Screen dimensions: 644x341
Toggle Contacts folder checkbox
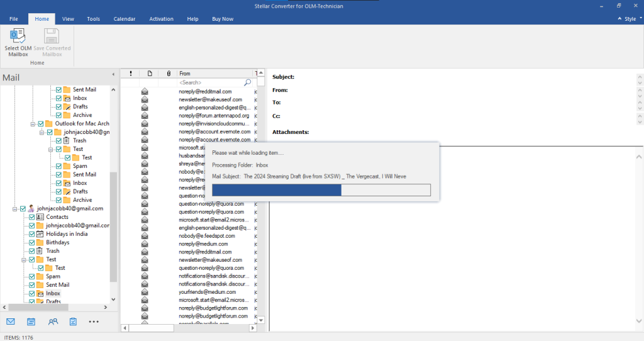click(x=31, y=217)
